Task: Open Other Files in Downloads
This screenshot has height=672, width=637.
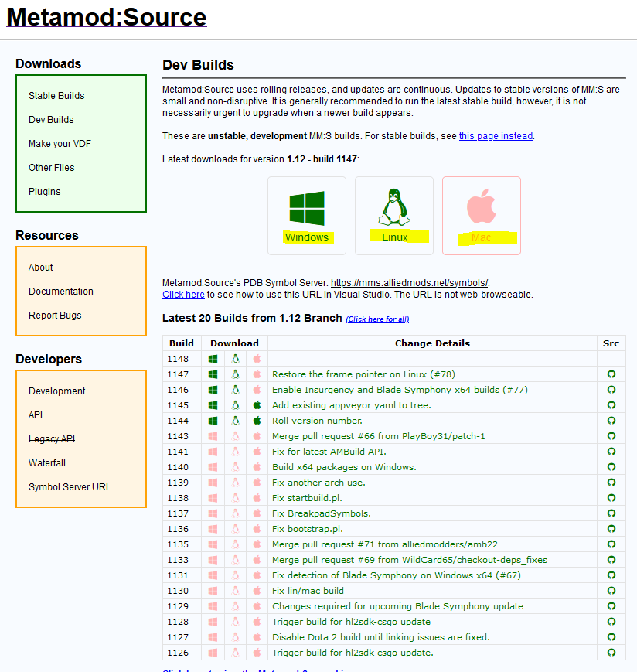Action: click(51, 168)
